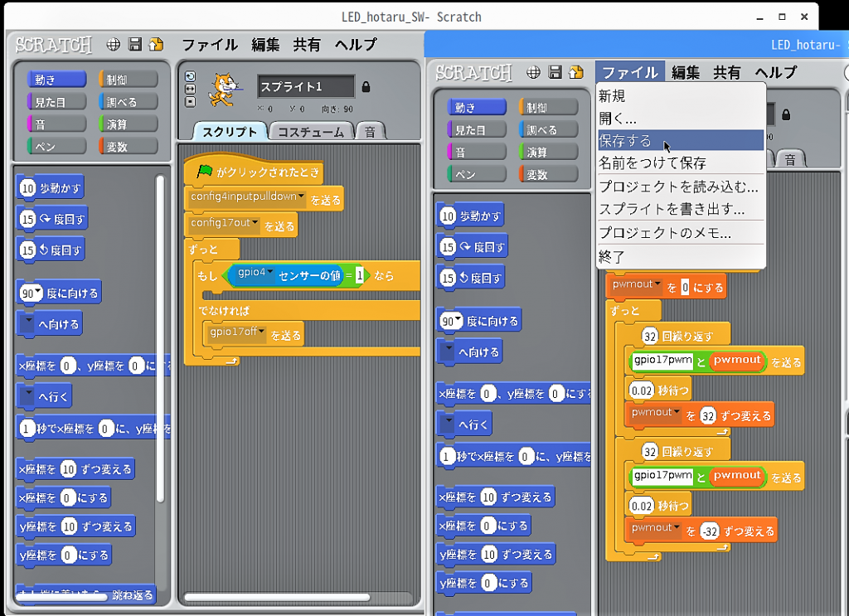Select the 変数 category in LED_hotaru_SW window
Viewport: 849px width, 616px height.
pyautogui.click(x=129, y=146)
